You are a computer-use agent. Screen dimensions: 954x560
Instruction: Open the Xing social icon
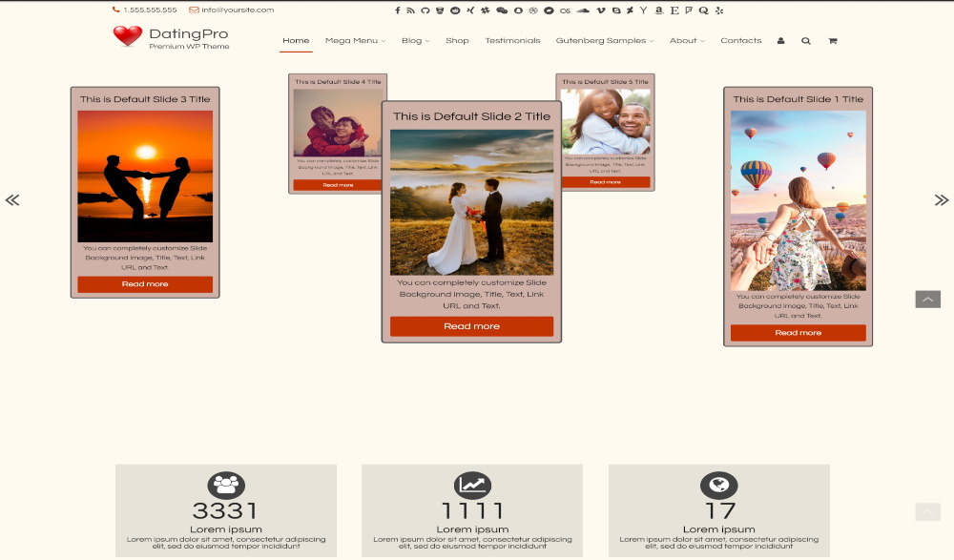click(x=470, y=10)
